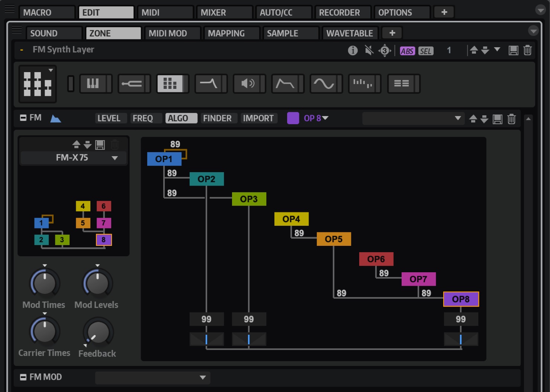
Task: Collapse the FM MOD section
Action: [23, 377]
